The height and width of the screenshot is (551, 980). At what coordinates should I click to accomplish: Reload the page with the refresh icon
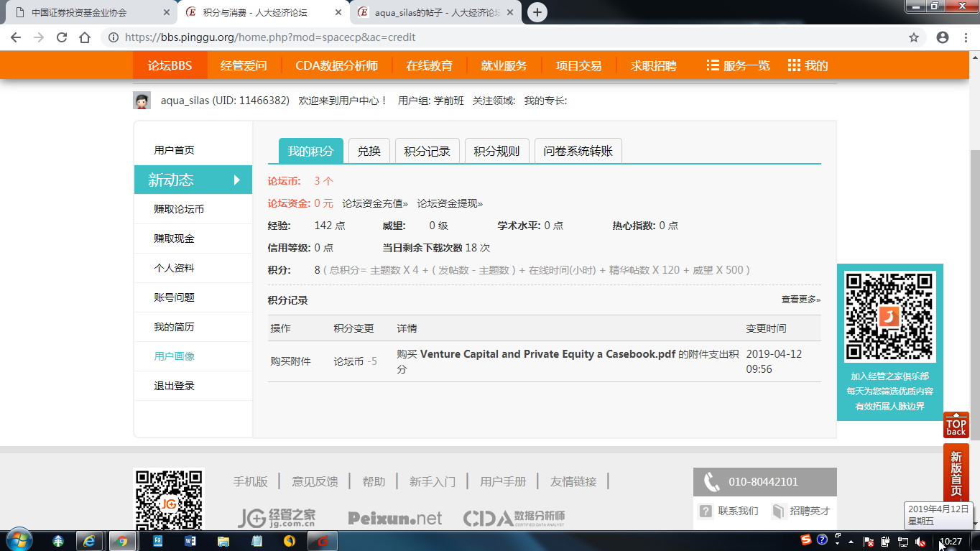pos(62,37)
